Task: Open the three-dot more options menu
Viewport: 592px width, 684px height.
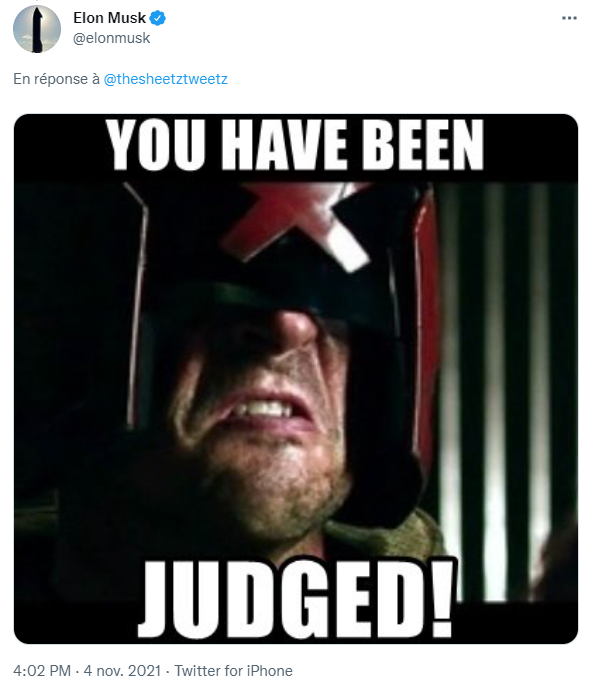Action: point(569,18)
